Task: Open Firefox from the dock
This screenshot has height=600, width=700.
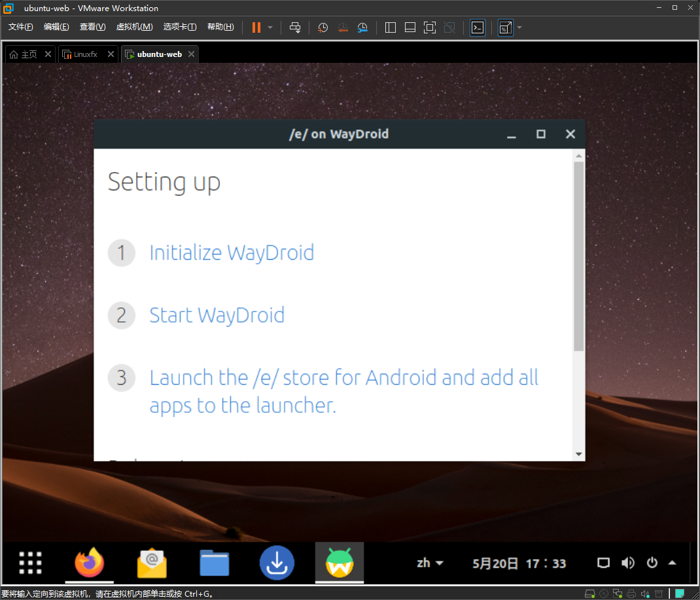Action: [90, 563]
